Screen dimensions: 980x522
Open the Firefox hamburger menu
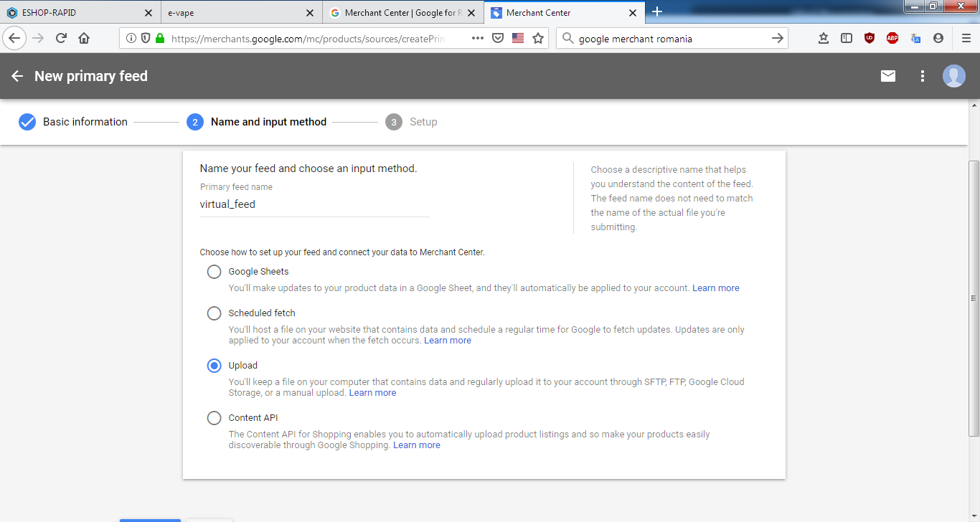tap(966, 39)
